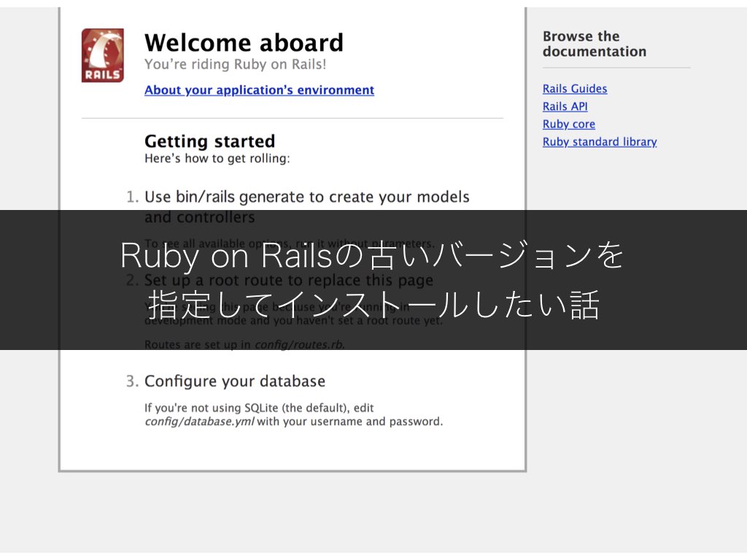Image resolution: width=747 pixels, height=560 pixels.
Task: Expand the application's environment details
Action: (259, 90)
